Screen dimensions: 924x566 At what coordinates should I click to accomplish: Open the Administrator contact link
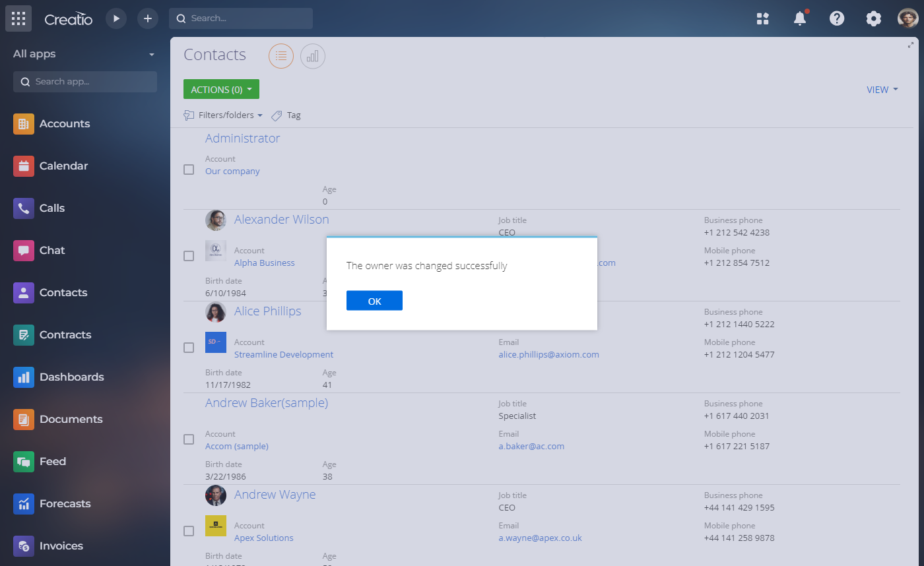[x=242, y=139]
